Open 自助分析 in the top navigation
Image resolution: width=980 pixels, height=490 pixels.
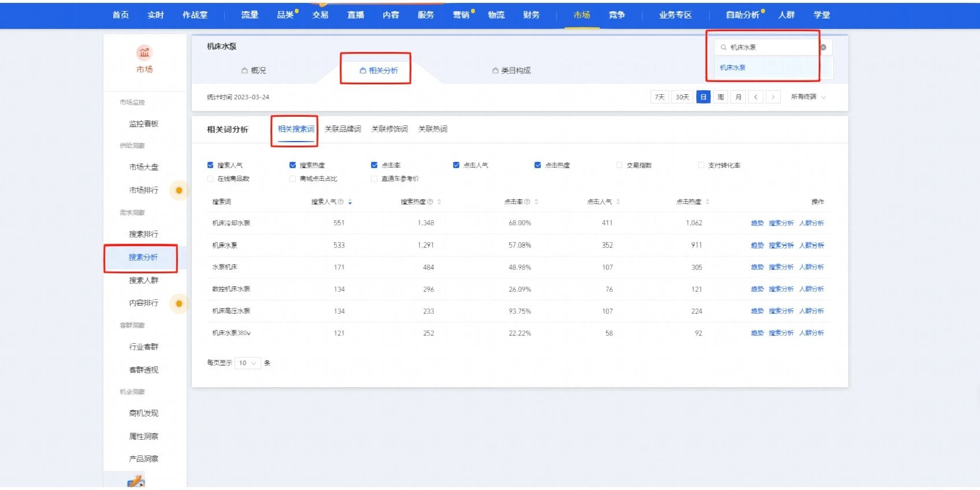click(x=743, y=15)
